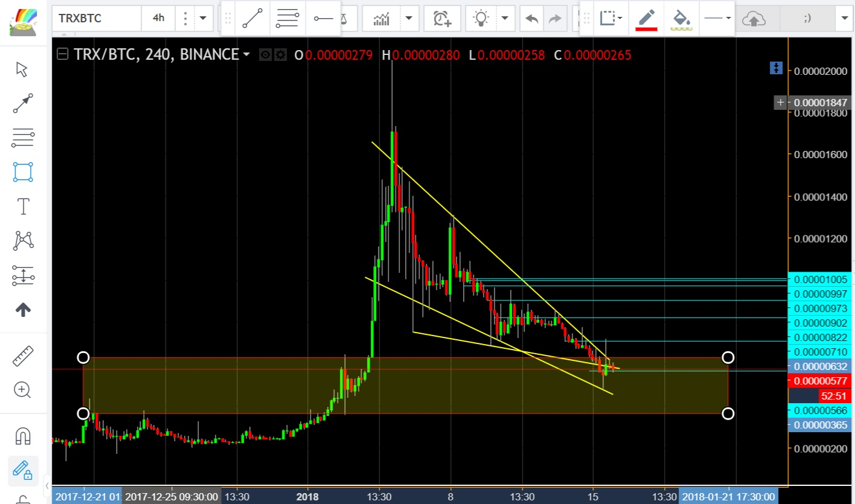855x504 pixels.
Task: Toggle magnet mode on
Action: pyautogui.click(x=23, y=435)
